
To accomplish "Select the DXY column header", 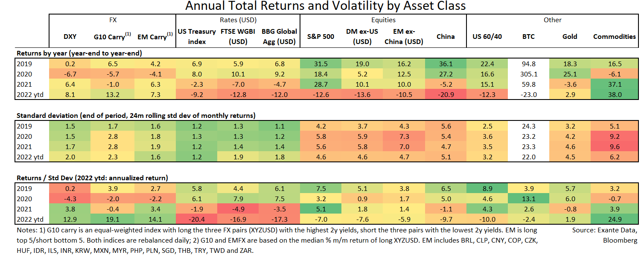I will click(x=70, y=37).
